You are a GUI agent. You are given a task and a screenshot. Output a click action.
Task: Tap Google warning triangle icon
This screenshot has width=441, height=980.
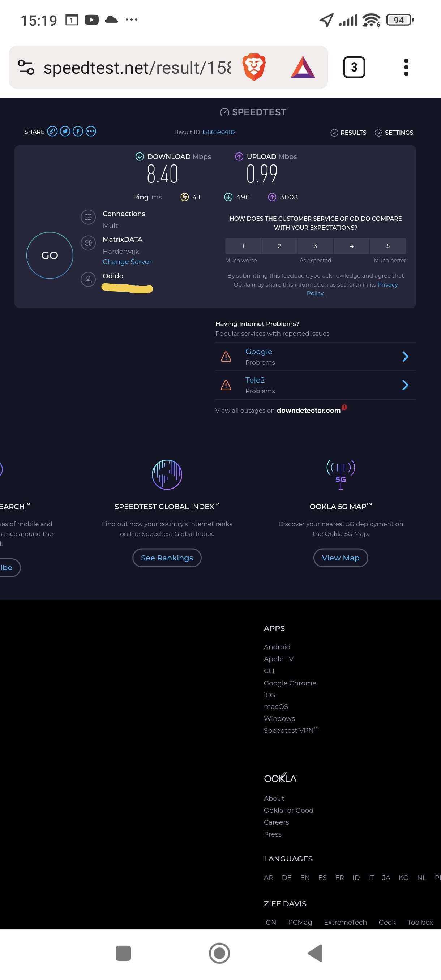(x=226, y=356)
